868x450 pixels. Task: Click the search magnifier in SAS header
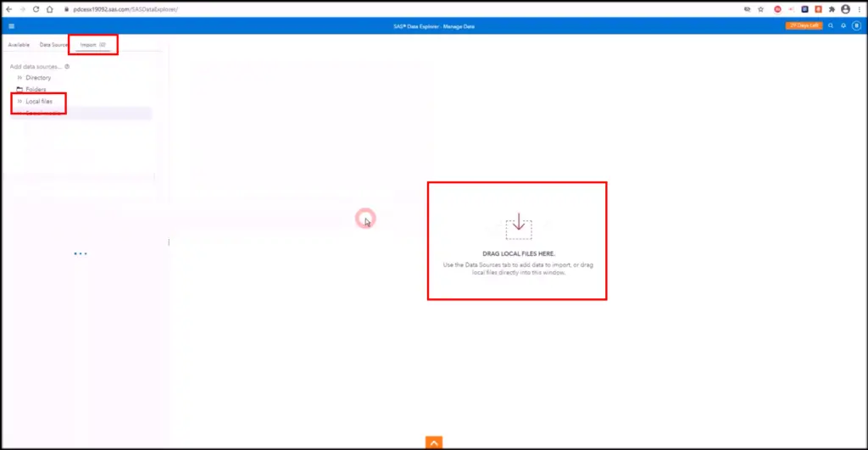click(831, 26)
